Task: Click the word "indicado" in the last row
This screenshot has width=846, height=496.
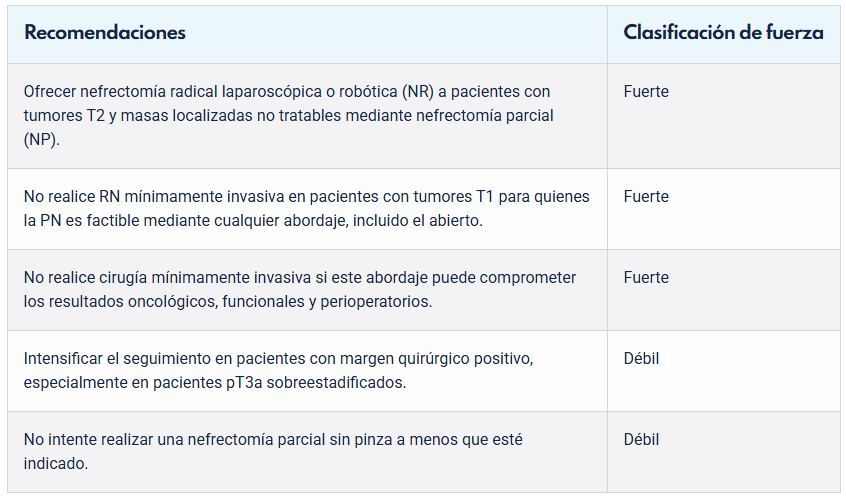Action: tap(54, 464)
